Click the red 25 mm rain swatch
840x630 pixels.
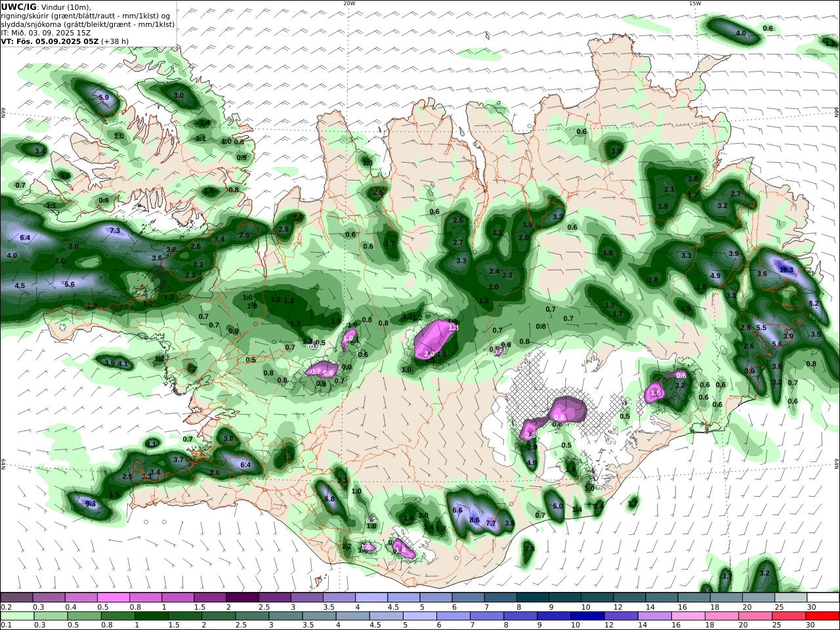[x=789, y=616]
